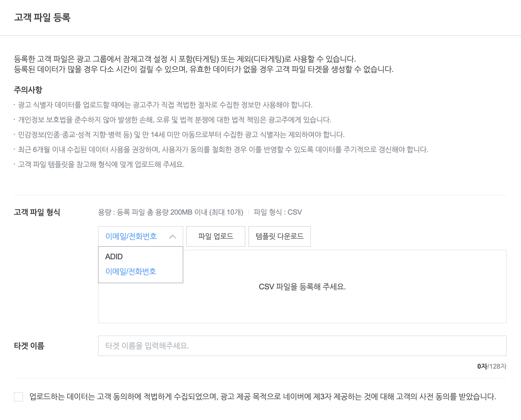This screenshot has height=420, width=521.
Task: Click the 타겟 이름 field label
Action: click(29, 346)
